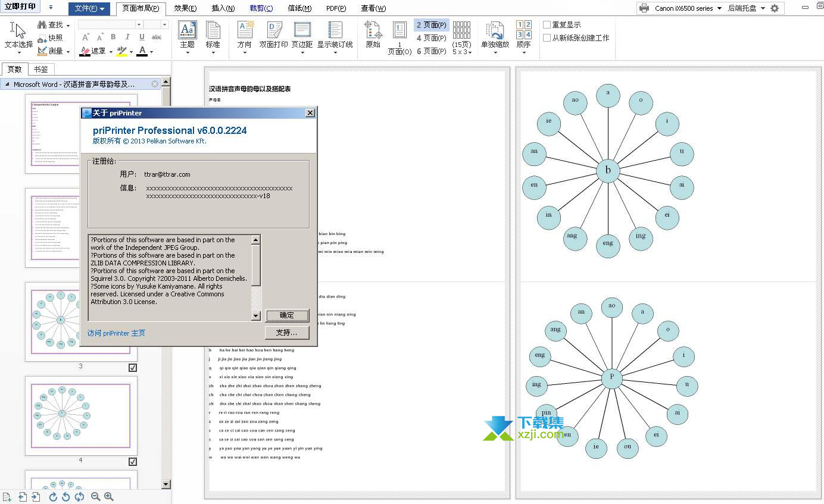Viewport: 824px width, 504px height.
Task: Click the Support (支持...) button
Action: (287, 333)
